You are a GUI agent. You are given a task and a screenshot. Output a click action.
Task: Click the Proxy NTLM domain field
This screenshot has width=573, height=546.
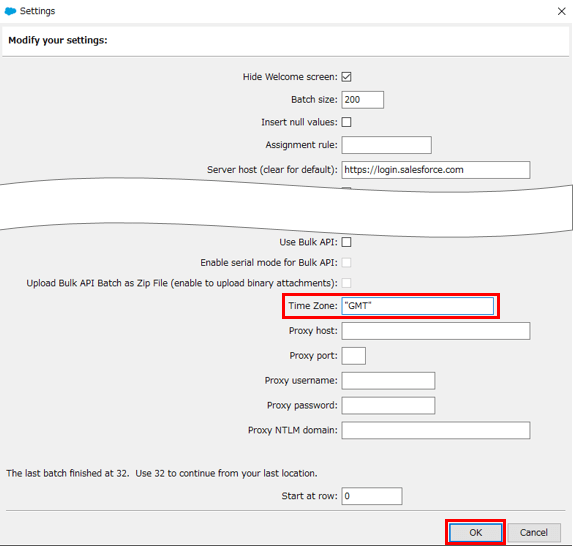(436, 430)
